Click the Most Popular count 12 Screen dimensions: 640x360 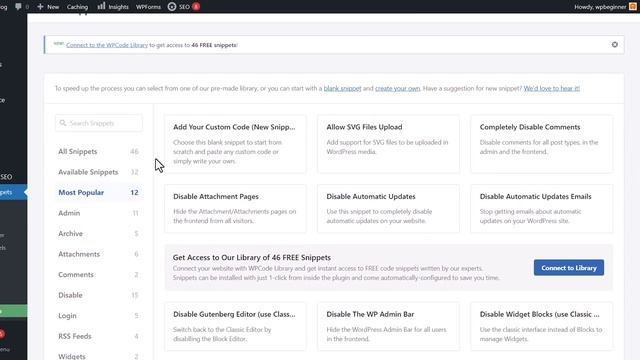pyautogui.click(x=134, y=192)
